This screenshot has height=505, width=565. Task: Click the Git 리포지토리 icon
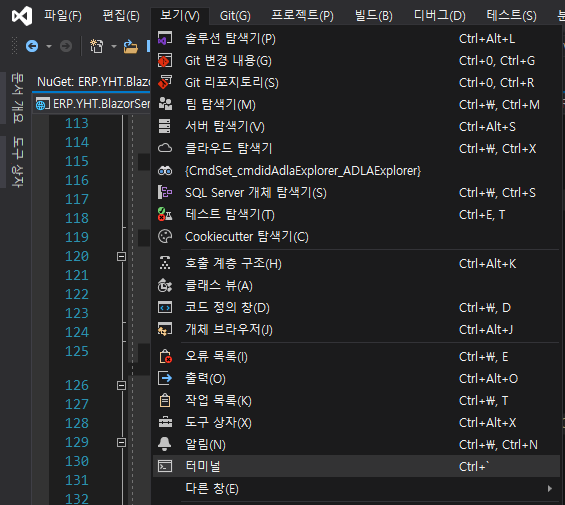click(165, 83)
